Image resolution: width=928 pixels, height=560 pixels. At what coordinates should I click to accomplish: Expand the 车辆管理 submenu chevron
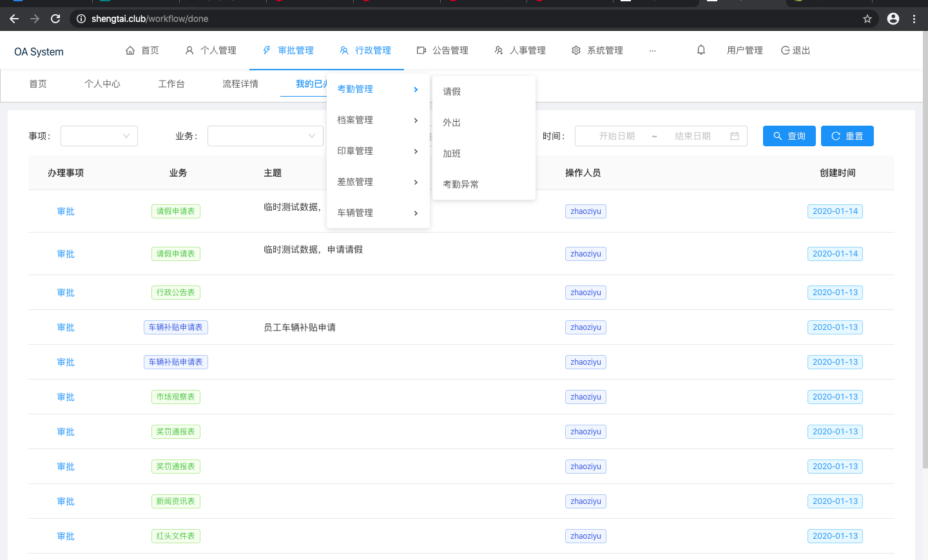click(416, 213)
